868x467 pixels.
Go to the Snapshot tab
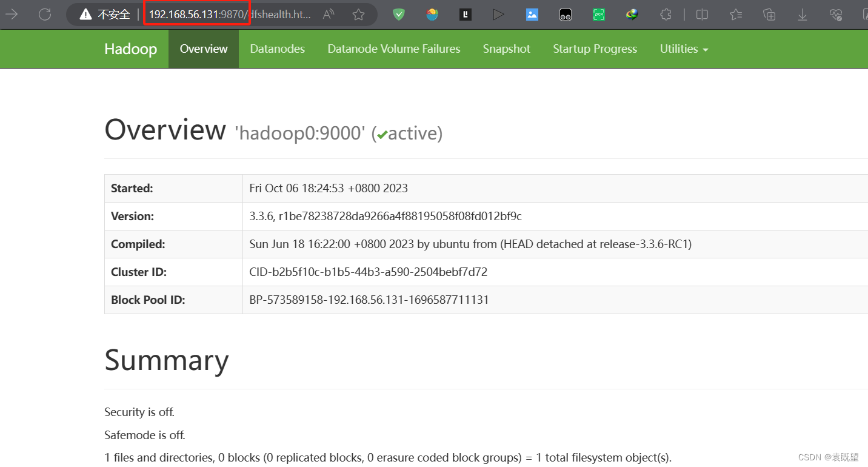click(507, 49)
